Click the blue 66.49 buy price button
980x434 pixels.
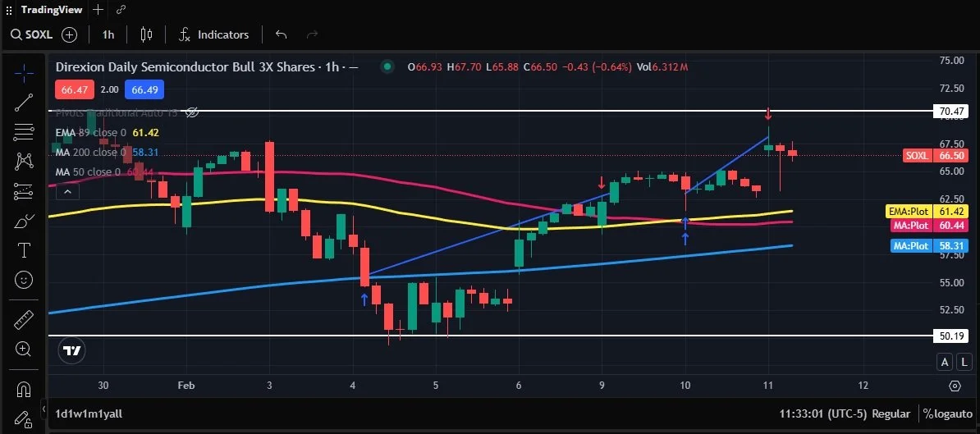144,90
